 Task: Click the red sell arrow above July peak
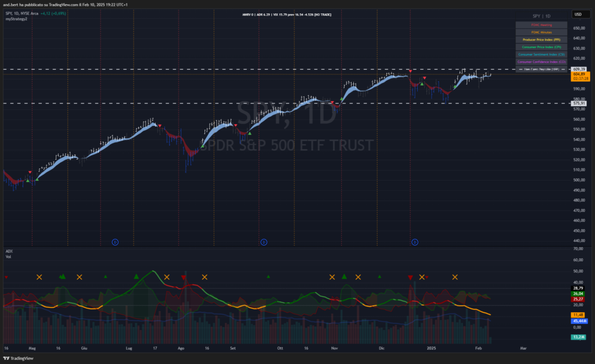pyautogui.click(x=160, y=126)
